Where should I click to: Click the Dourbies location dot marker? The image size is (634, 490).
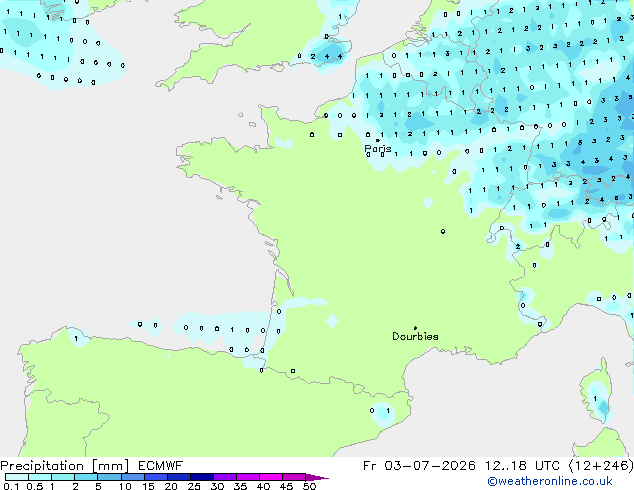[415, 328]
